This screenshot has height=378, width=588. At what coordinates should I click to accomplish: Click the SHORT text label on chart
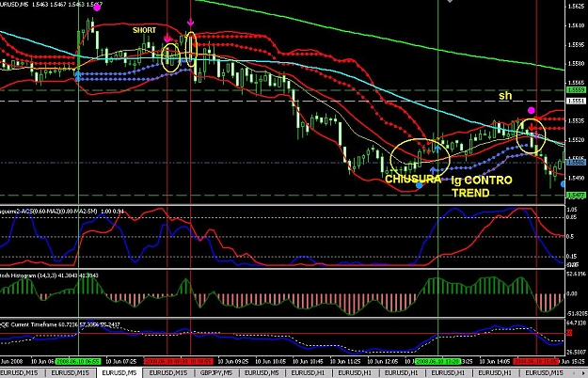click(144, 30)
